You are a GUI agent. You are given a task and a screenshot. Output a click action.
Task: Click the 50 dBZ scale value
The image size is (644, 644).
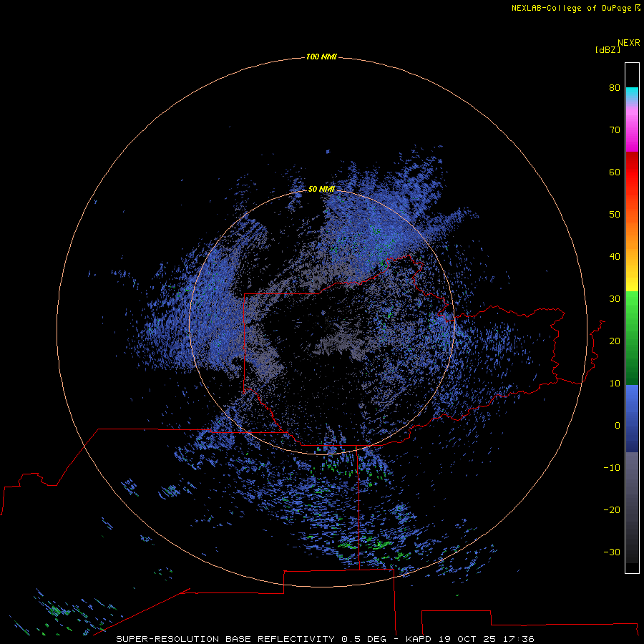(x=615, y=215)
